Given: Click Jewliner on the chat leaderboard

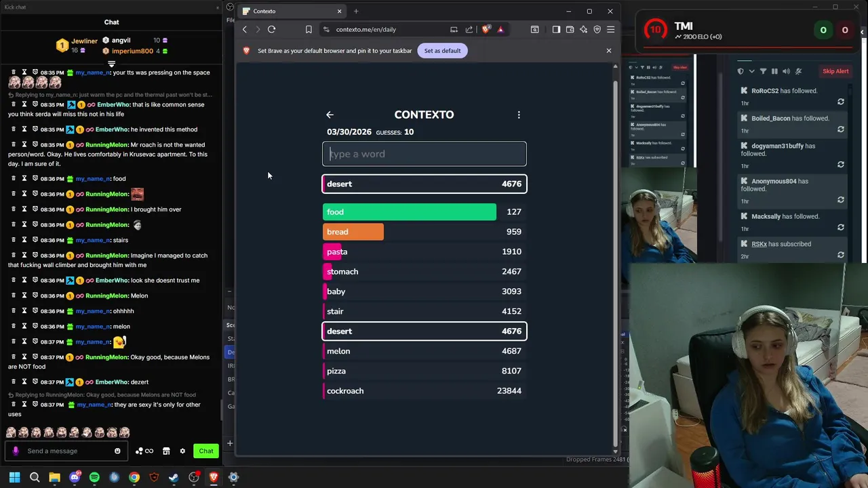Looking at the screenshot, I should (85, 41).
